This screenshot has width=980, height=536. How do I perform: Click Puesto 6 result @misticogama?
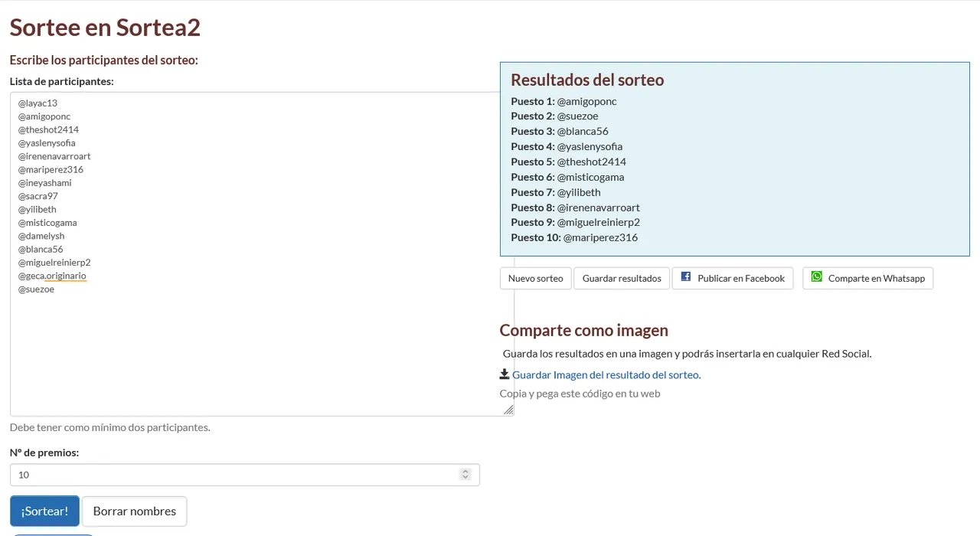click(590, 177)
